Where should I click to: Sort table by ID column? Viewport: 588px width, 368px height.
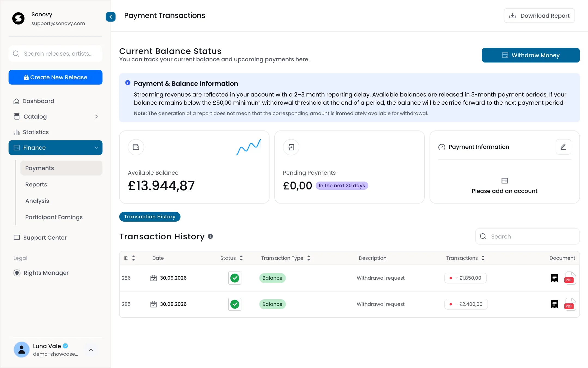pyautogui.click(x=133, y=258)
